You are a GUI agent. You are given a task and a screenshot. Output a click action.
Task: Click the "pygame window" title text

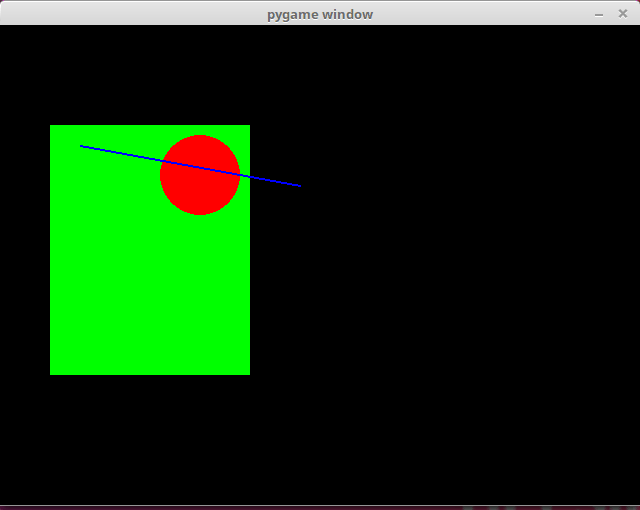(x=320, y=14)
